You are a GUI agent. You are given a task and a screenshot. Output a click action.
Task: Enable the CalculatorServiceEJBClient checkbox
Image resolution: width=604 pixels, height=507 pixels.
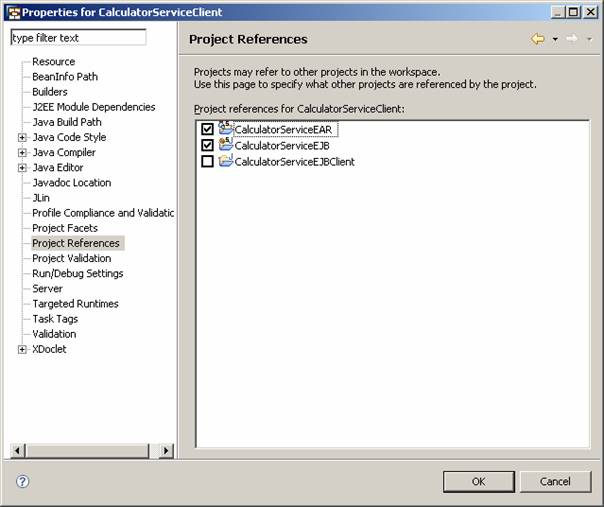click(x=207, y=161)
